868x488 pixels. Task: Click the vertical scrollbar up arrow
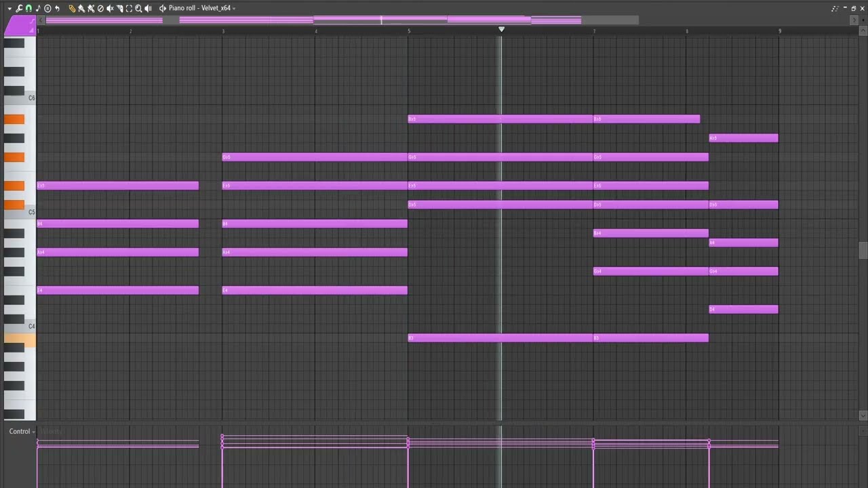click(863, 30)
